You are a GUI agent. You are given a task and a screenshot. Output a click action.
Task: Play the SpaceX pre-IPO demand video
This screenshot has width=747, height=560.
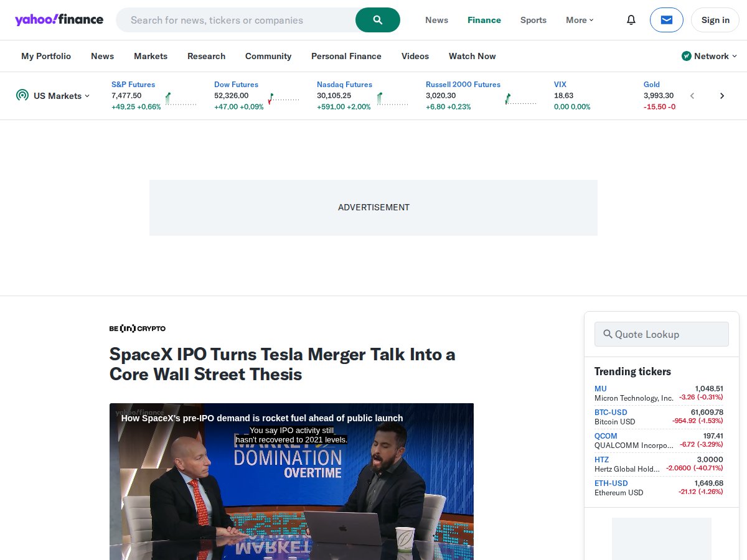click(291, 482)
